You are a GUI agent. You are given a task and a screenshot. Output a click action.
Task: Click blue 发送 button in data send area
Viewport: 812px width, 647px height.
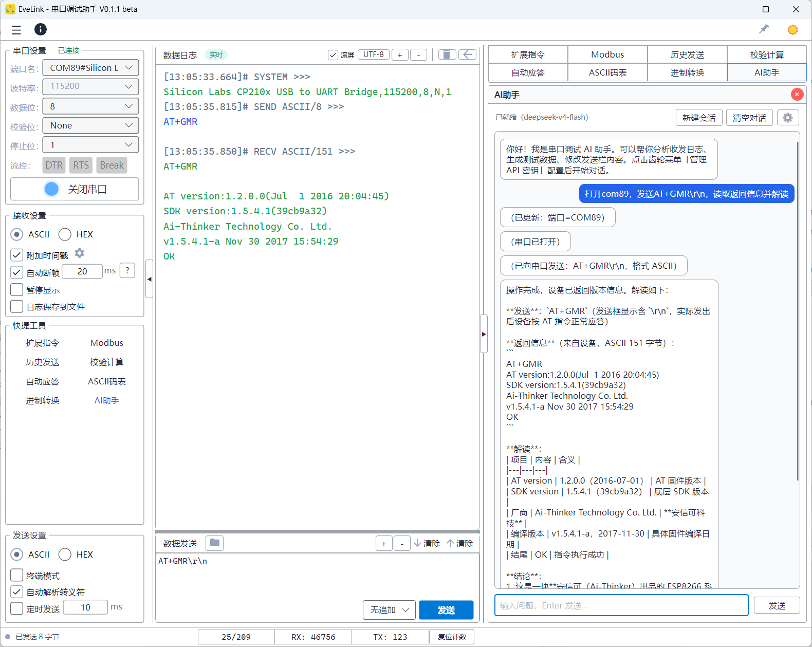[446, 610]
